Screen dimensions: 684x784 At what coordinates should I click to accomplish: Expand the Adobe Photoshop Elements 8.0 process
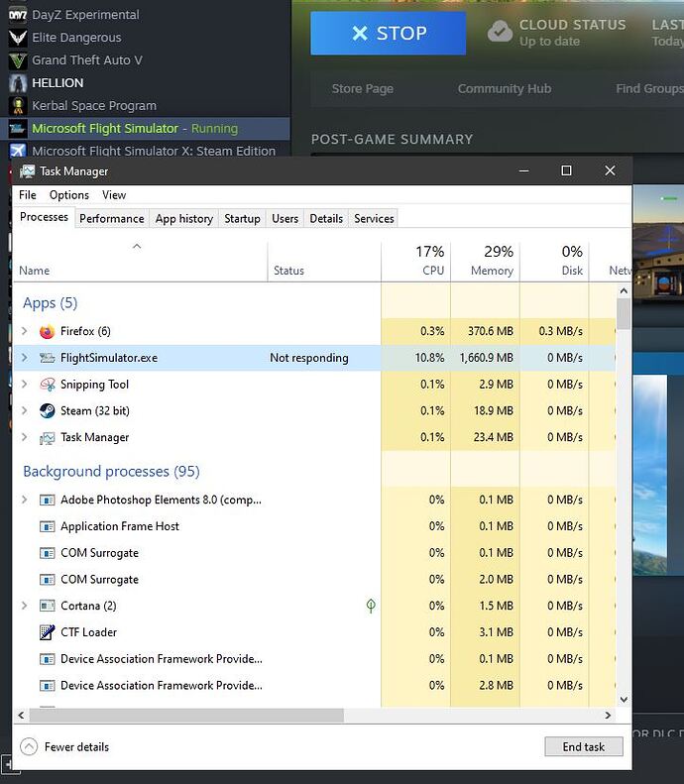(x=25, y=501)
